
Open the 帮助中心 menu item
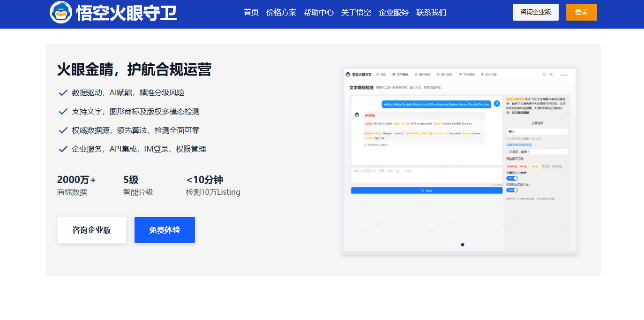318,12
